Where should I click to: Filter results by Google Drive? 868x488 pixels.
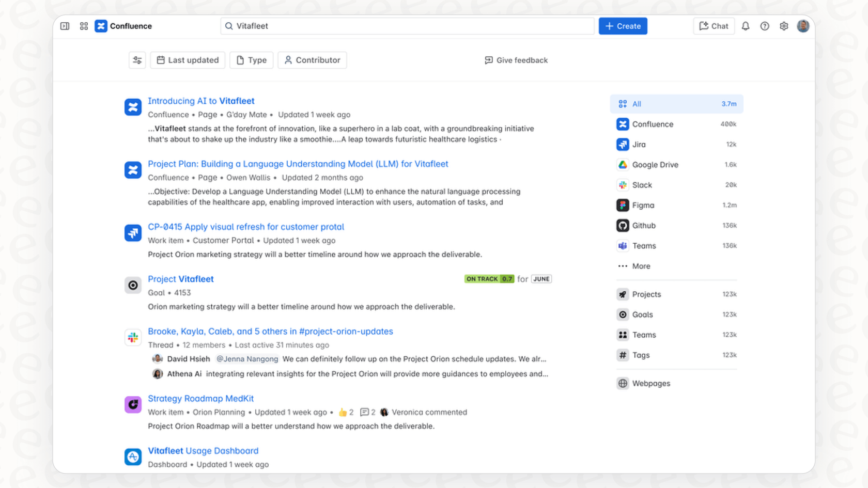655,164
